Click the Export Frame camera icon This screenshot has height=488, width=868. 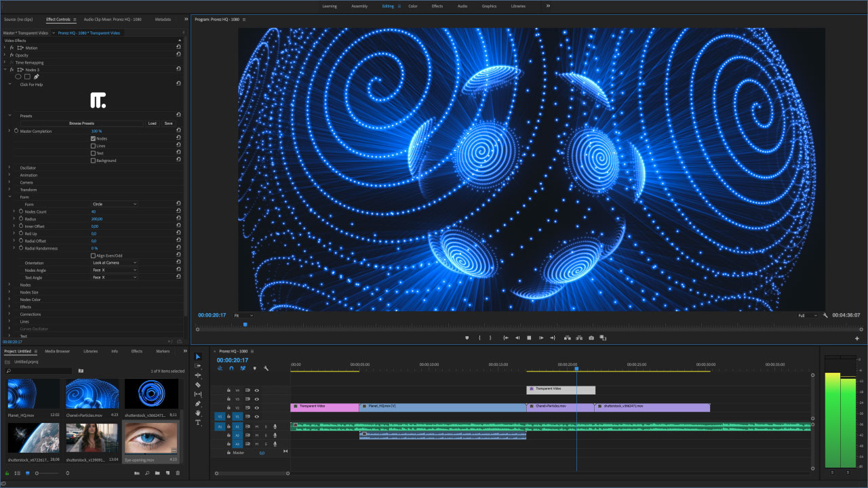tap(591, 338)
